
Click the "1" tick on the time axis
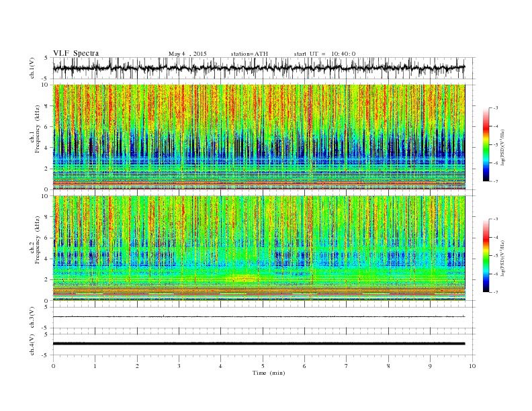(95, 366)
